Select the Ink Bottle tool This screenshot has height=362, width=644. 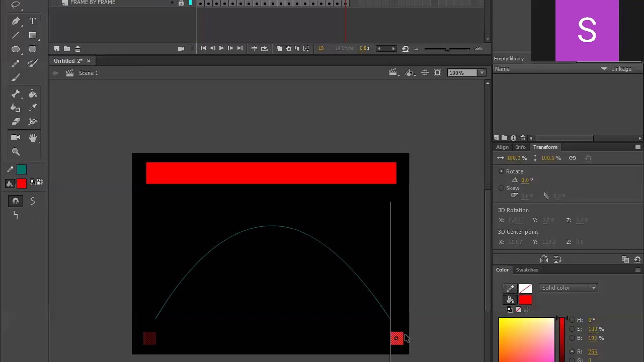tap(16, 108)
